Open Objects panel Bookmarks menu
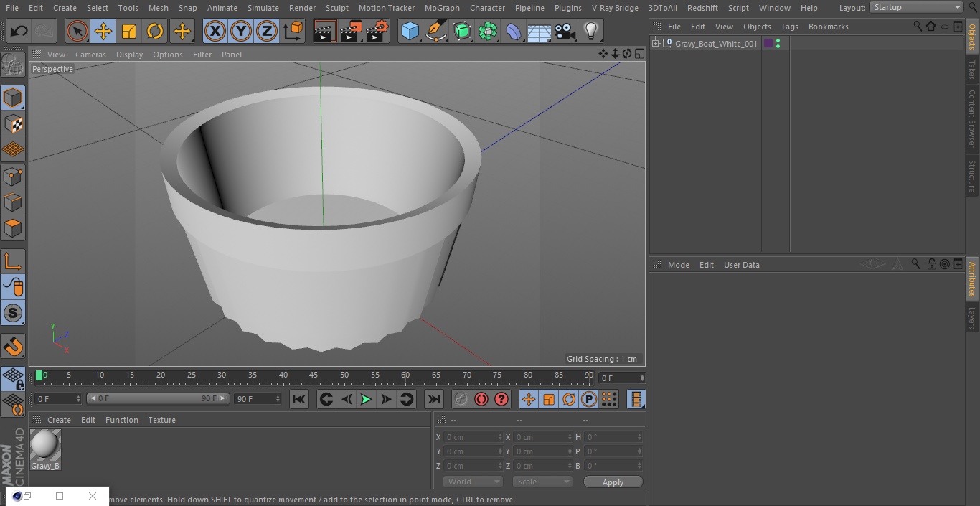This screenshot has width=980, height=506. coord(828,27)
